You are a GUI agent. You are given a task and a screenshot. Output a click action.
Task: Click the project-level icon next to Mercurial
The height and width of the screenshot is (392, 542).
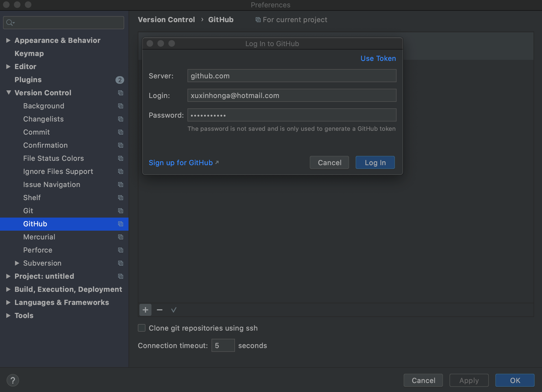(121, 237)
